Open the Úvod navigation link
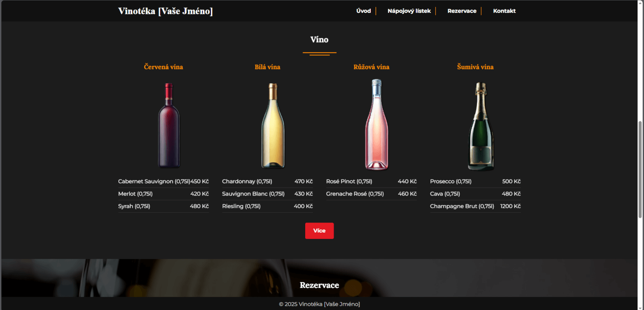 tap(363, 11)
